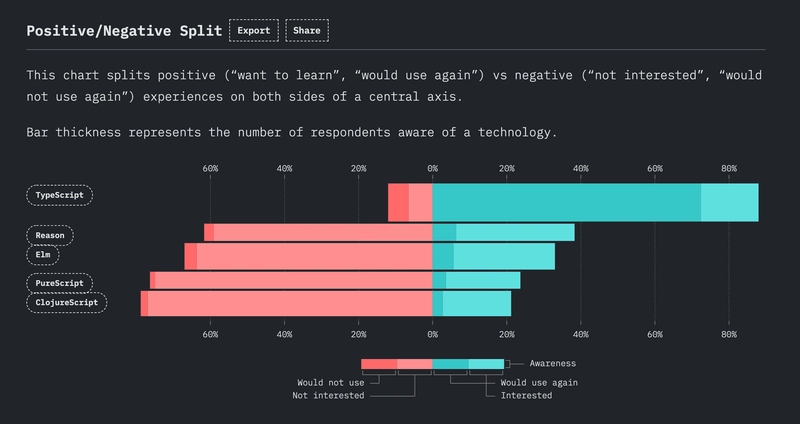The width and height of the screenshot is (800, 424).
Task: Select the TypeScript label pill
Action: click(60, 195)
